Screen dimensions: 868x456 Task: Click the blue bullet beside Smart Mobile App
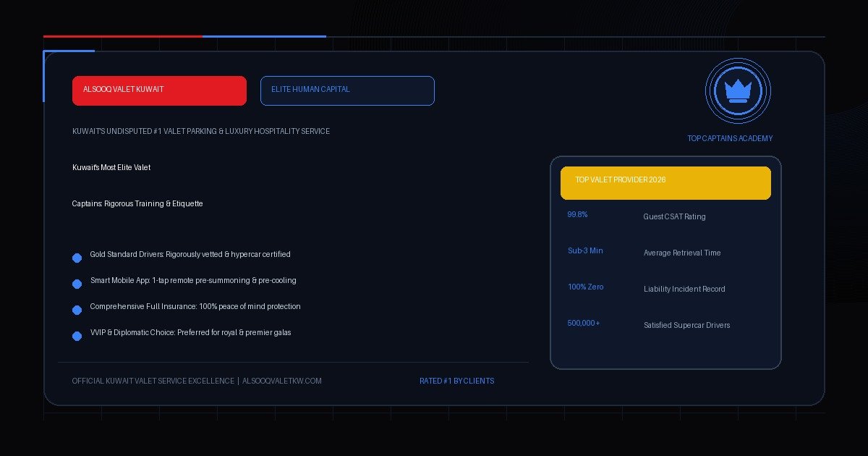point(77,284)
